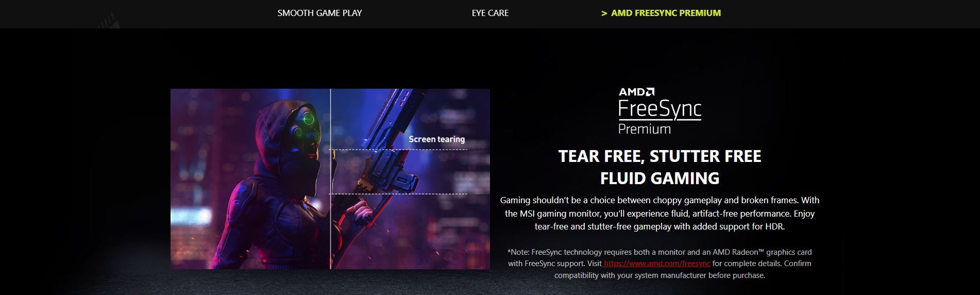Open the Smooth Game Play tab
The height and width of the screenshot is (295, 980).
tap(319, 13)
